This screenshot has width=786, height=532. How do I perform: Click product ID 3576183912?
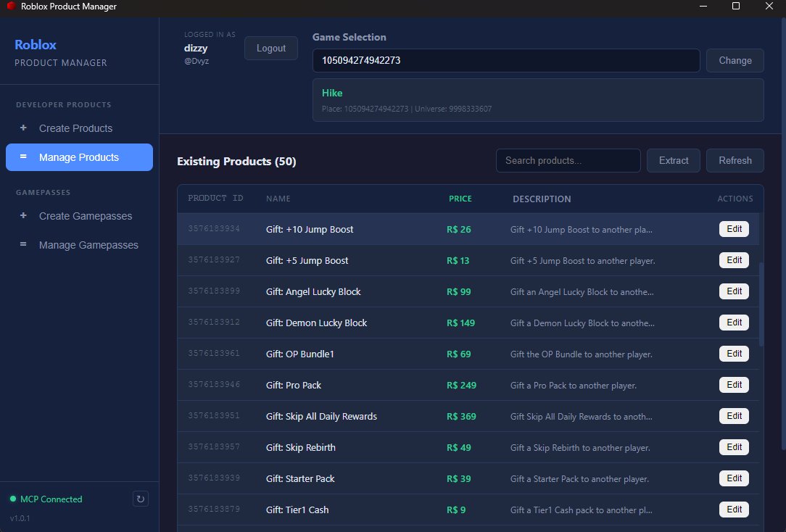214,322
